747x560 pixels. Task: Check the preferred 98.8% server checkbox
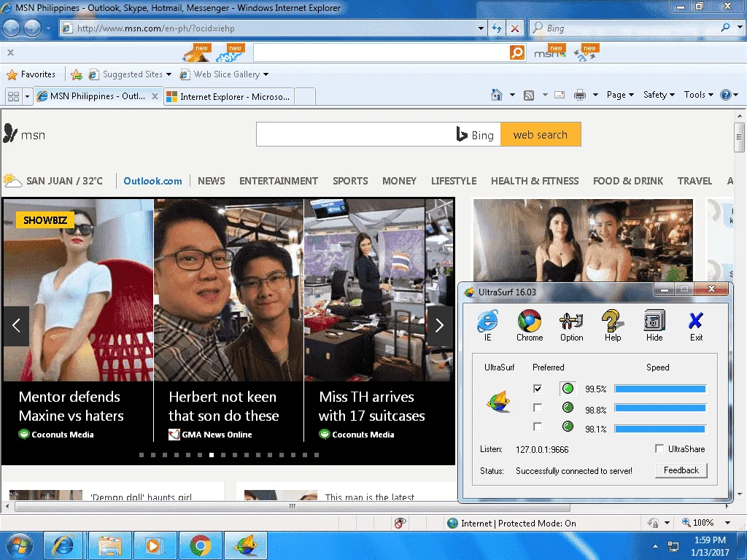coord(538,408)
